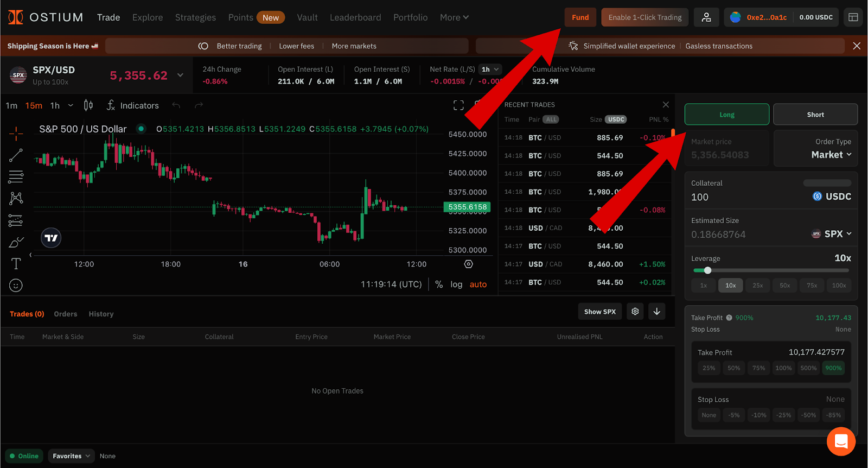This screenshot has height=468, width=868.
Task: Select 15m chart interval
Action: [34, 105]
